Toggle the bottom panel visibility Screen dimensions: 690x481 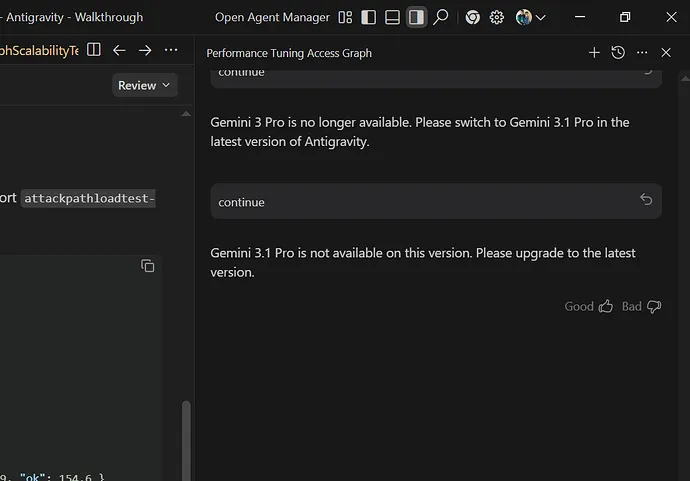pyautogui.click(x=393, y=17)
